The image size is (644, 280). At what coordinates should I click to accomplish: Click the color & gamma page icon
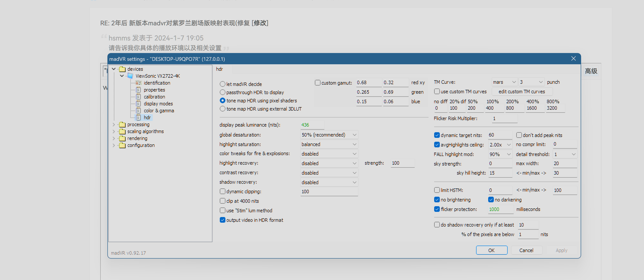[139, 111]
